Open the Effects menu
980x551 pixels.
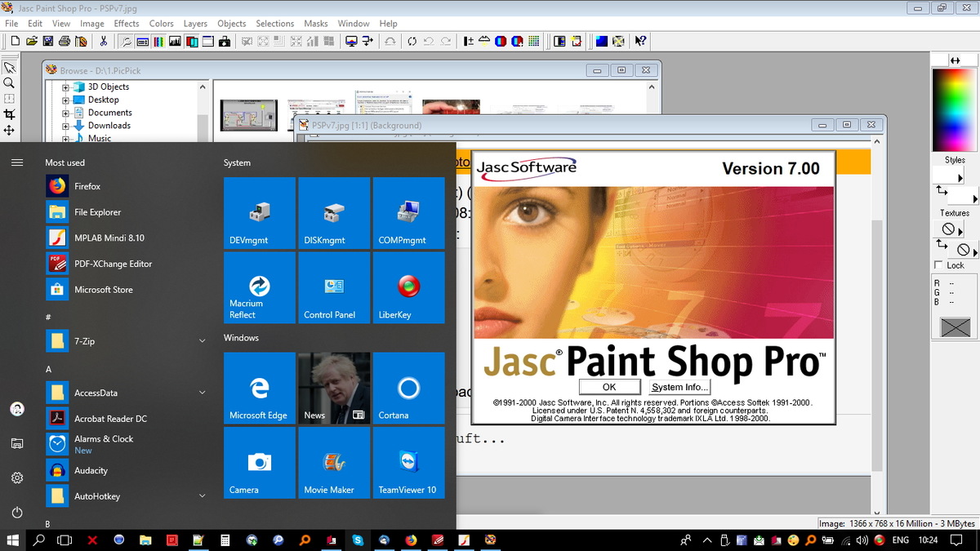(127, 24)
